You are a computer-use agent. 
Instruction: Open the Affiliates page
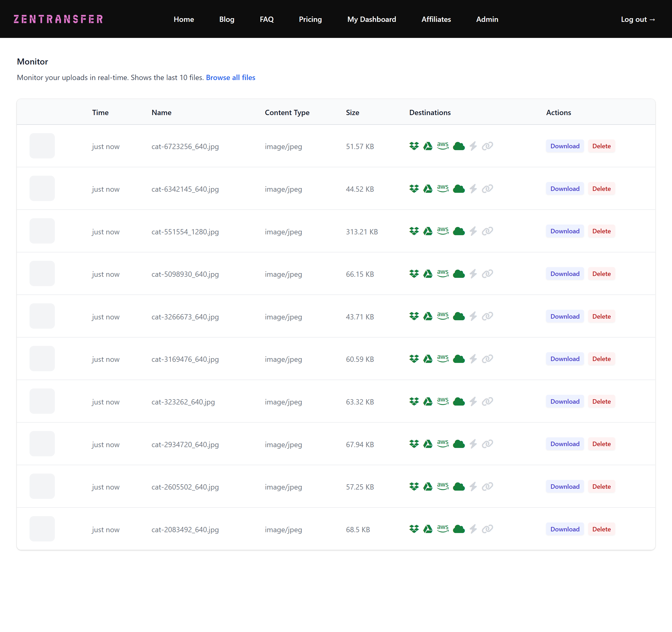[436, 19]
